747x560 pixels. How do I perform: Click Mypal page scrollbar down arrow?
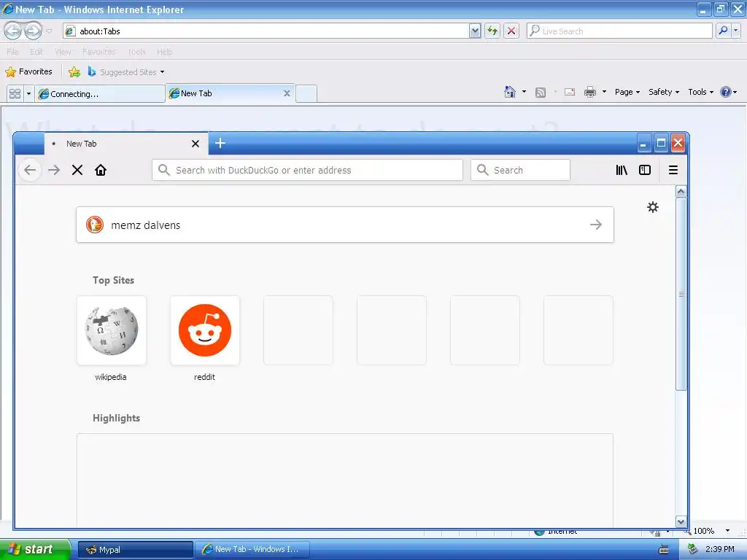pyautogui.click(x=681, y=522)
